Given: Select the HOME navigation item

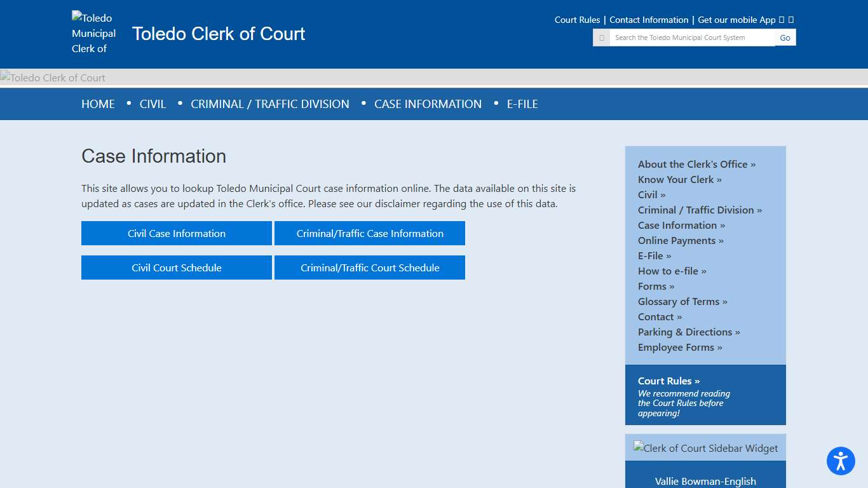Looking at the screenshot, I should coord(98,104).
